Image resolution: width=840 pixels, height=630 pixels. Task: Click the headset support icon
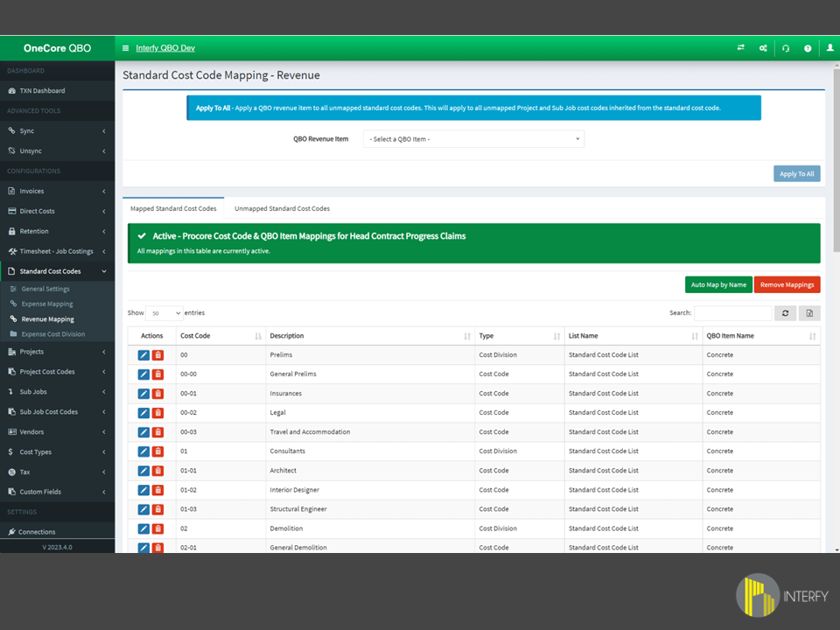tap(786, 48)
